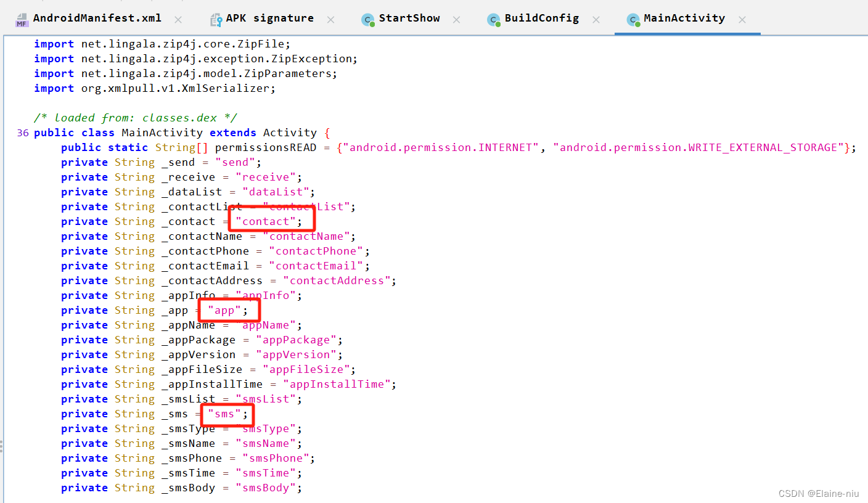This screenshot has width=868, height=503.
Task: Click the BuildConfig class icon
Action: 493,20
